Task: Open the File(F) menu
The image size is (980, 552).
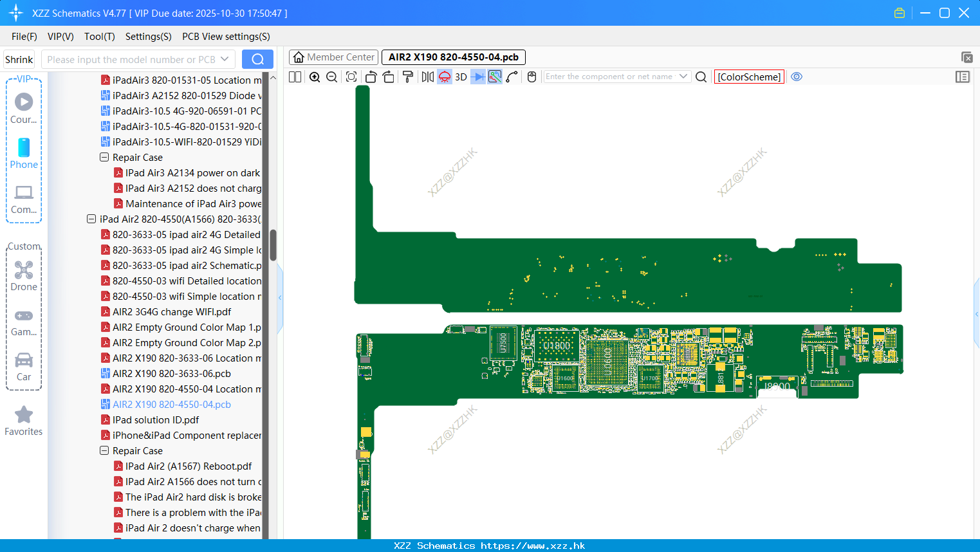Action: 24,37
